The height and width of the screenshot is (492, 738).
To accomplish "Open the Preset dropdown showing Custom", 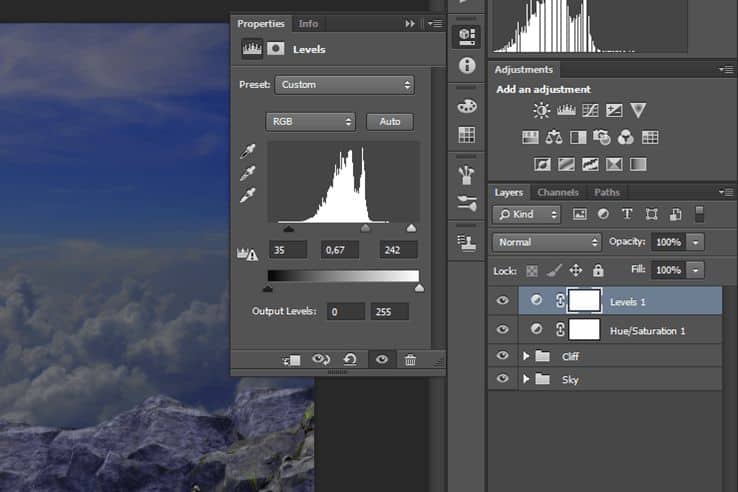I will click(345, 85).
